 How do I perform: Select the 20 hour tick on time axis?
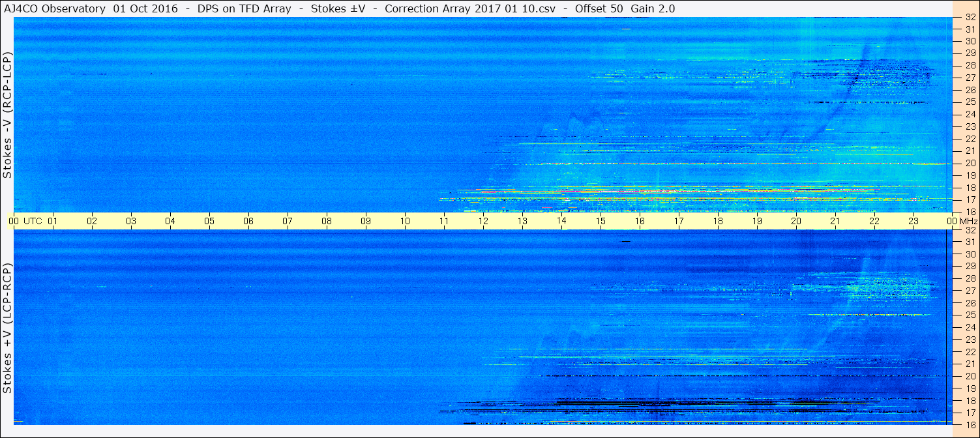pyautogui.click(x=796, y=221)
